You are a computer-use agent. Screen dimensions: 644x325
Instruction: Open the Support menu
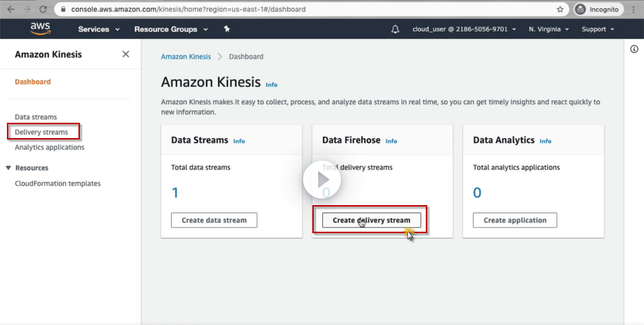(598, 29)
